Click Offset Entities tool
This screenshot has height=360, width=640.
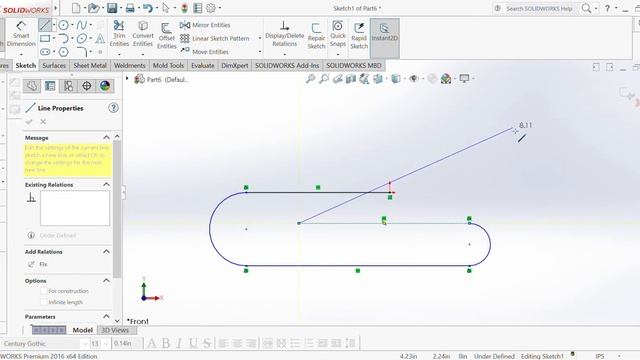[167, 36]
